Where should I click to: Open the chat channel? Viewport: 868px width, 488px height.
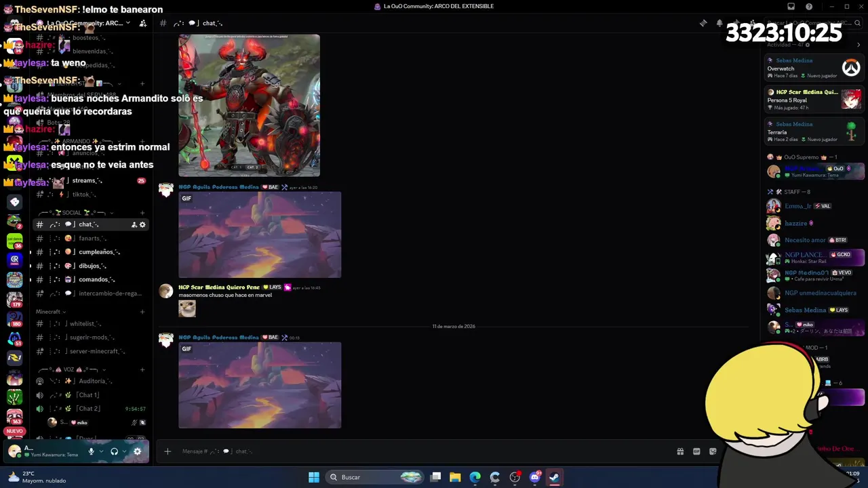click(91, 224)
